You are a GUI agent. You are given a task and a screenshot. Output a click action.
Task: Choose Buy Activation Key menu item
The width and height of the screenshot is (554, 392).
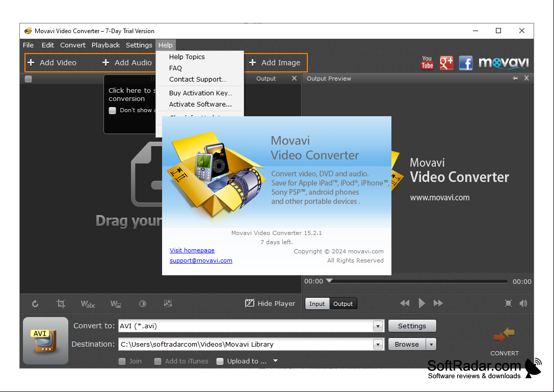(x=201, y=93)
